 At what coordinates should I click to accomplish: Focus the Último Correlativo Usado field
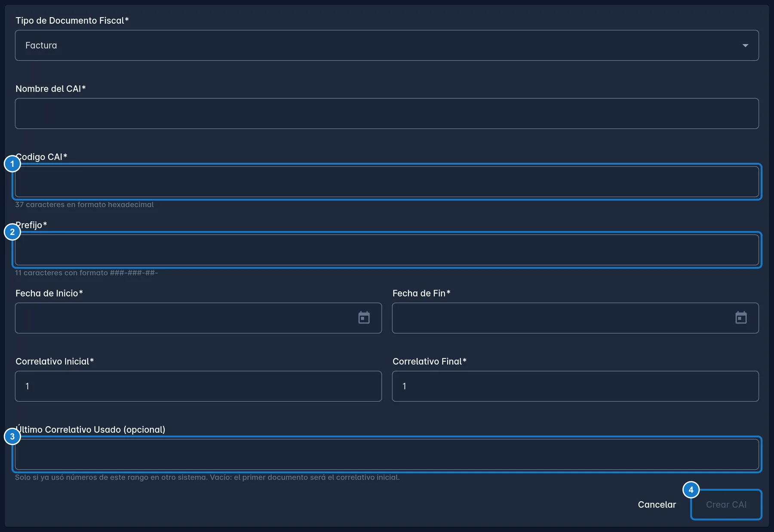(x=387, y=454)
